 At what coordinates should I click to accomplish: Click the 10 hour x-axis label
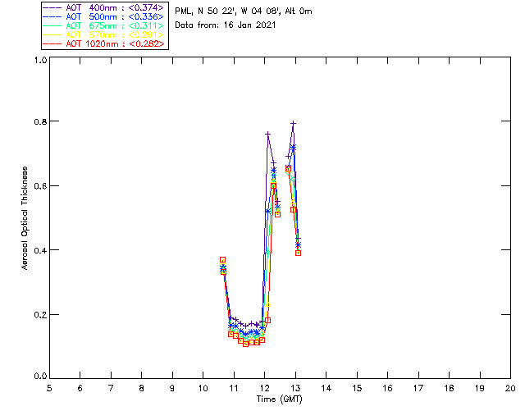(x=203, y=388)
